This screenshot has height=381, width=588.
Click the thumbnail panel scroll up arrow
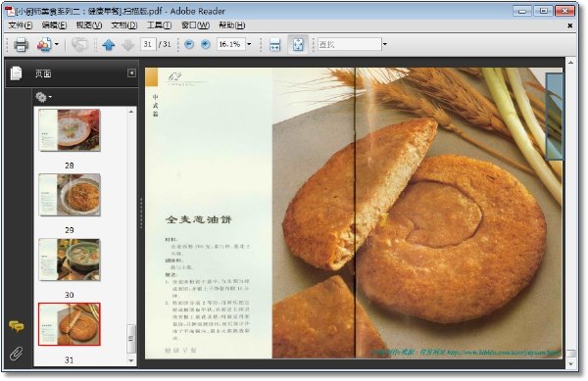131,112
